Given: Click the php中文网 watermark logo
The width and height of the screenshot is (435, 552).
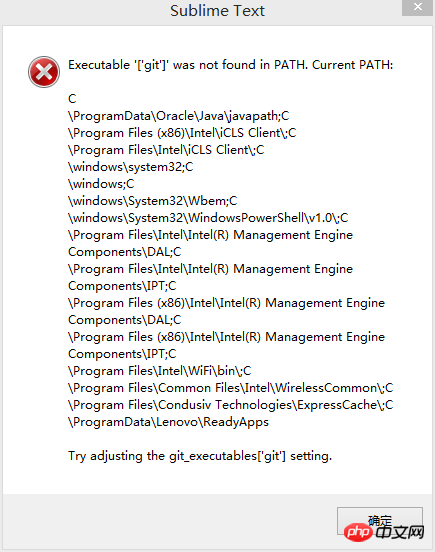Looking at the screenshot, I should tap(384, 533).
